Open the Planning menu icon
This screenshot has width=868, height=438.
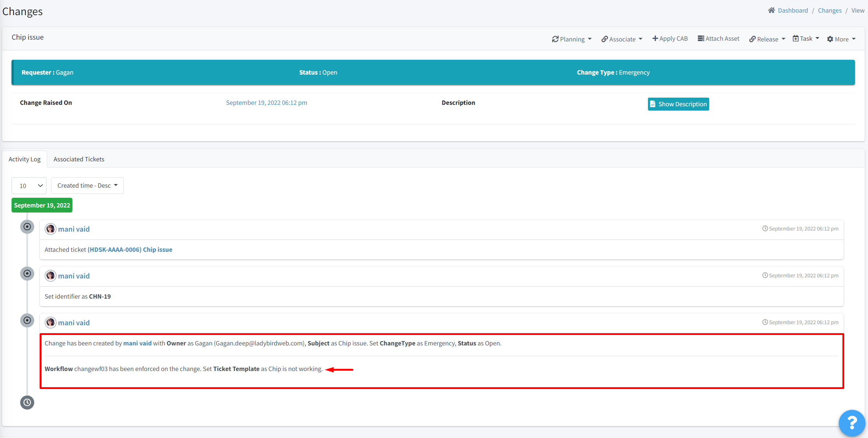pos(556,39)
